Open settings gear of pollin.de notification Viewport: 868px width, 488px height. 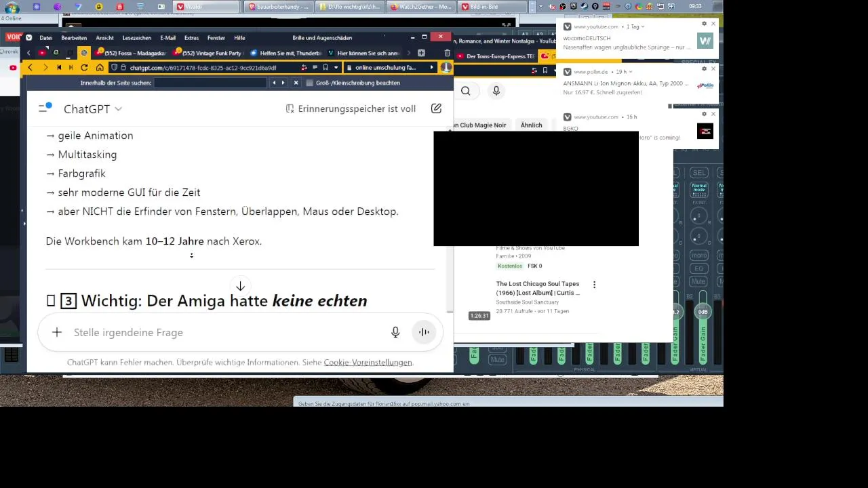click(x=704, y=68)
